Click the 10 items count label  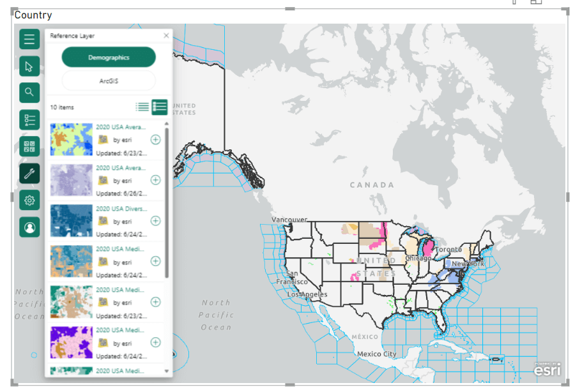click(x=62, y=107)
